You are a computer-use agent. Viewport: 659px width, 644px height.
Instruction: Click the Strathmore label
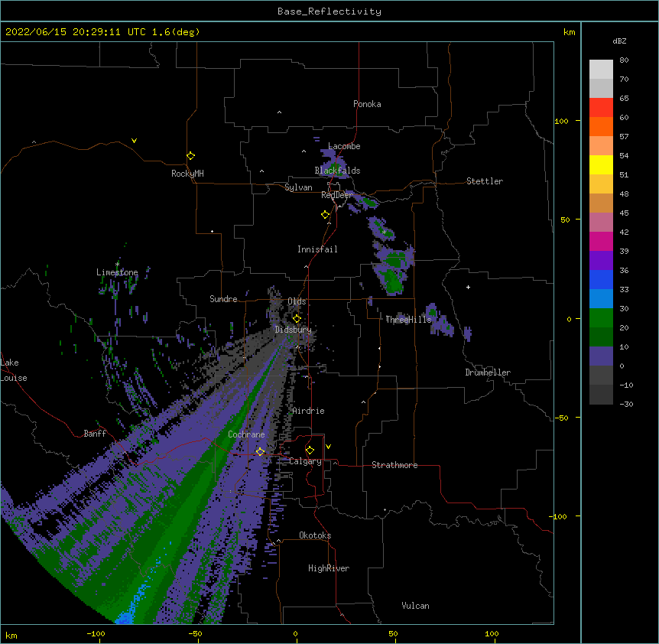(394, 465)
